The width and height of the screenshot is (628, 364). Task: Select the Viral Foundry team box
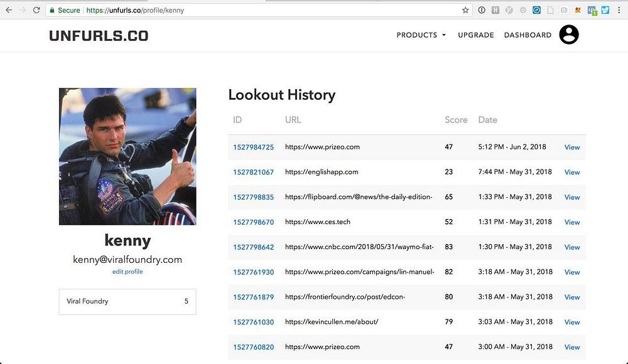point(127,301)
